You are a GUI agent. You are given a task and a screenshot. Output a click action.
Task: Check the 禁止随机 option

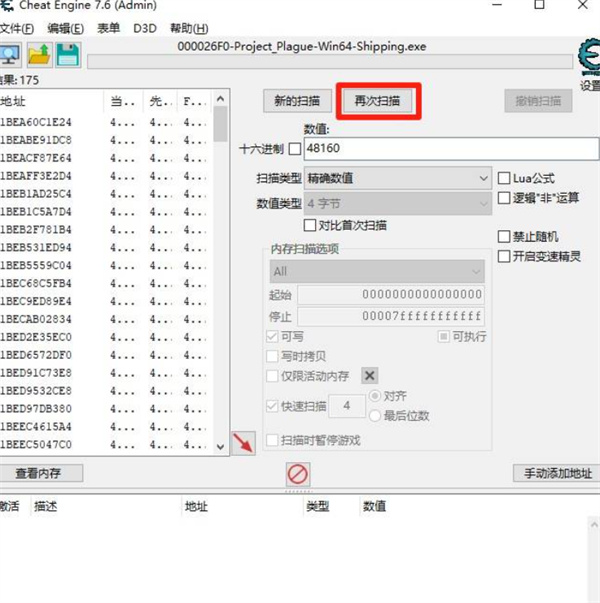pos(504,237)
